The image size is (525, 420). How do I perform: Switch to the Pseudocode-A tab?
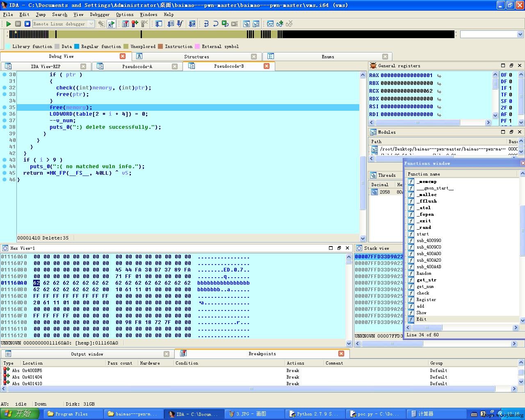(137, 66)
